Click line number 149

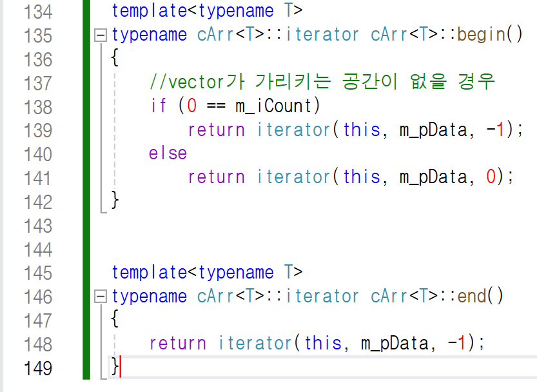[x=38, y=368]
